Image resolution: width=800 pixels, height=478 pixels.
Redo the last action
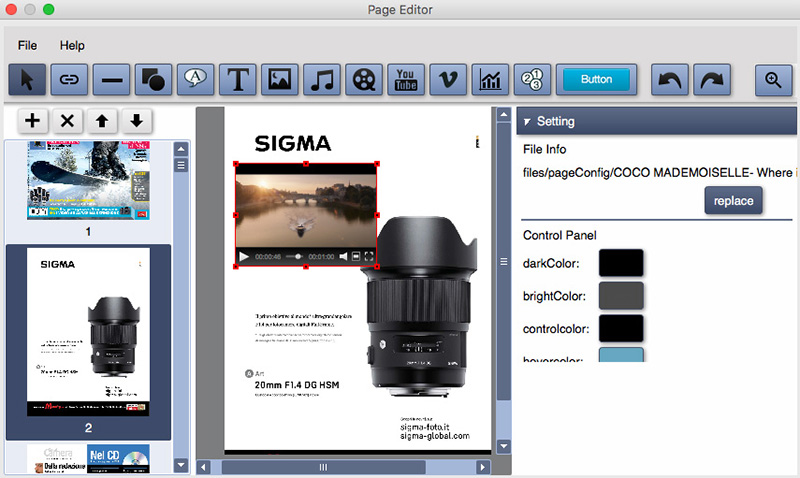click(x=712, y=80)
